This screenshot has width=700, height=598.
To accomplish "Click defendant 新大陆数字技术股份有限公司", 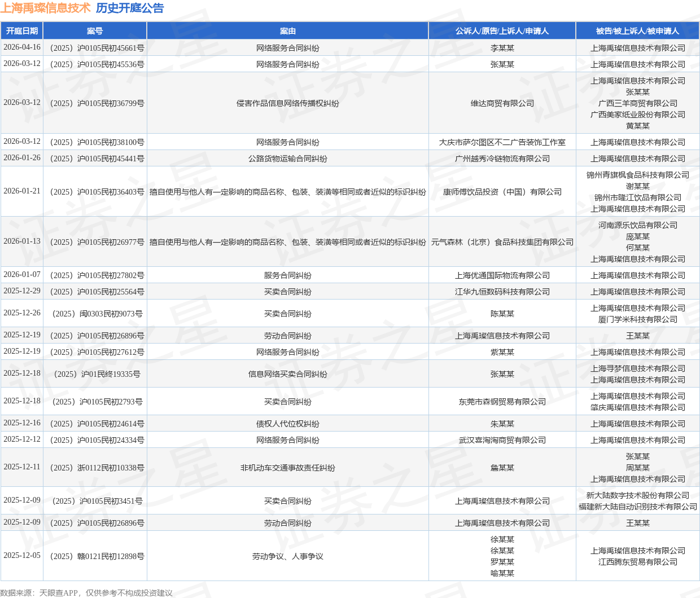I will pyautogui.click(x=638, y=496).
